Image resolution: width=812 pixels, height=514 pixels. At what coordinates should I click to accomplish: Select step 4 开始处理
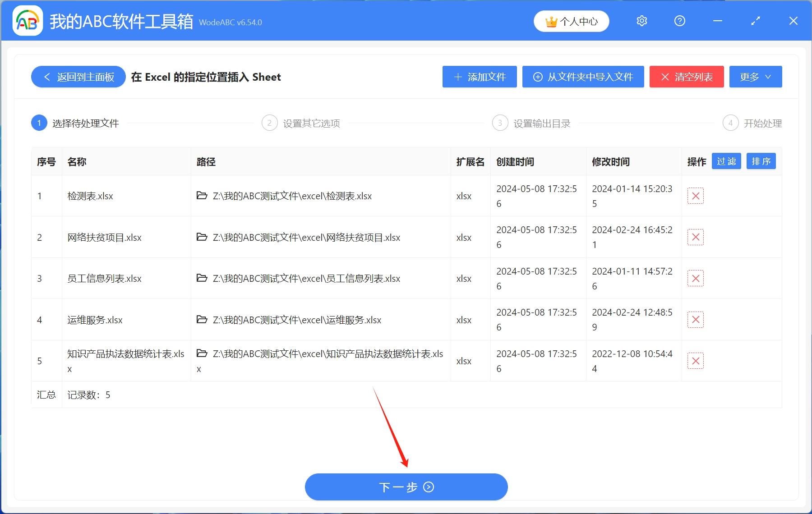752,123
